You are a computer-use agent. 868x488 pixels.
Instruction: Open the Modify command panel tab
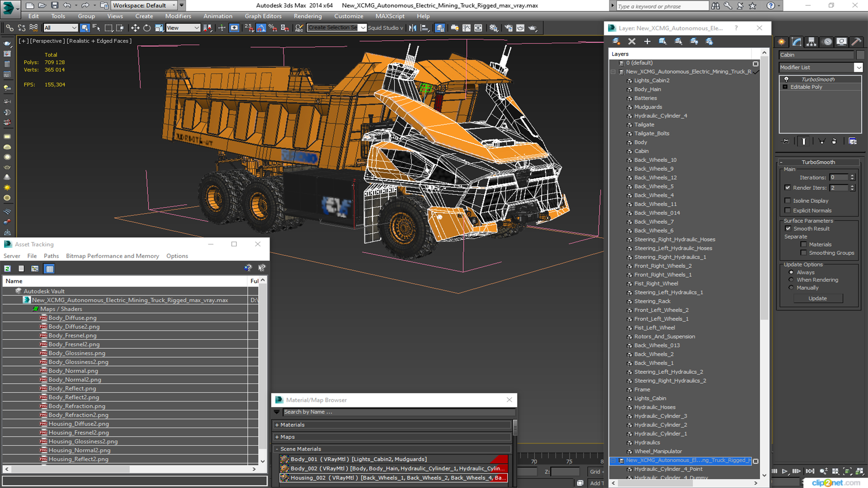[797, 42]
